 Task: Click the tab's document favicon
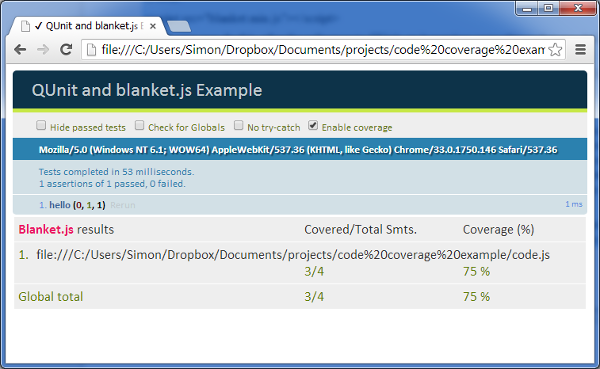tap(25, 26)
